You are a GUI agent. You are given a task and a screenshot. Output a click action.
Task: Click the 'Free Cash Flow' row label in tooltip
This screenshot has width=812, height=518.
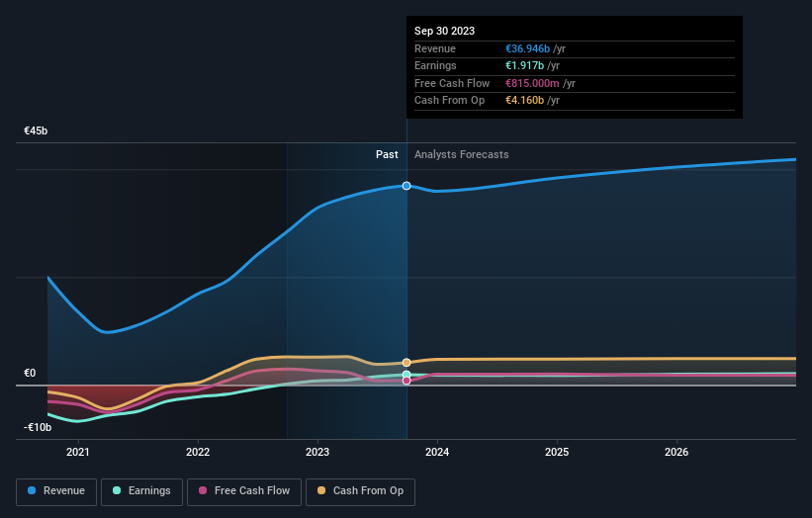[452, 83]
